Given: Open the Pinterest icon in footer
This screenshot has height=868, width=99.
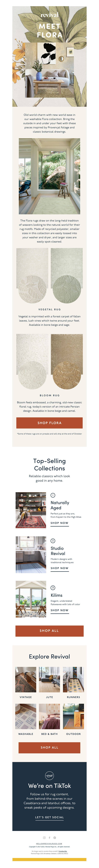Looking at the screenshot, I should pos(55,838).
